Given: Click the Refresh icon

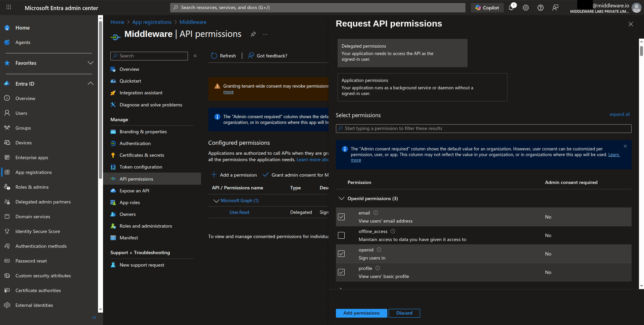Looking at the screenshot, I should pos(214,55).
